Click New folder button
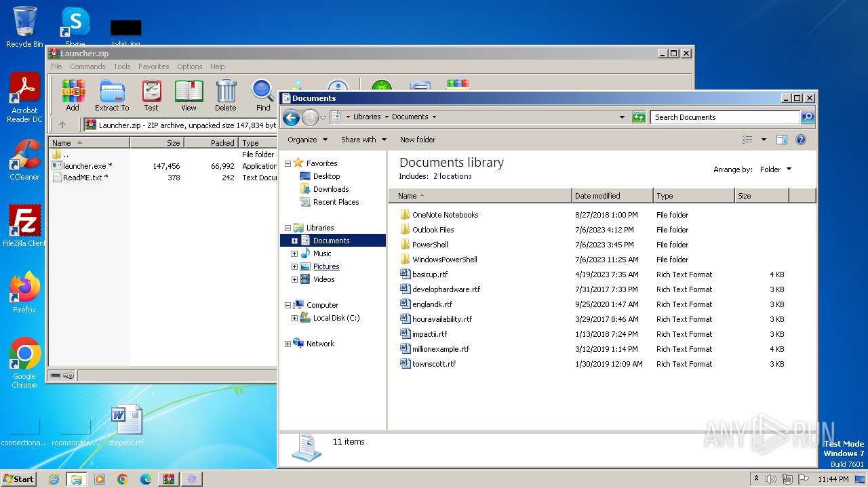868x488 pixels. (x=418, y=140)
